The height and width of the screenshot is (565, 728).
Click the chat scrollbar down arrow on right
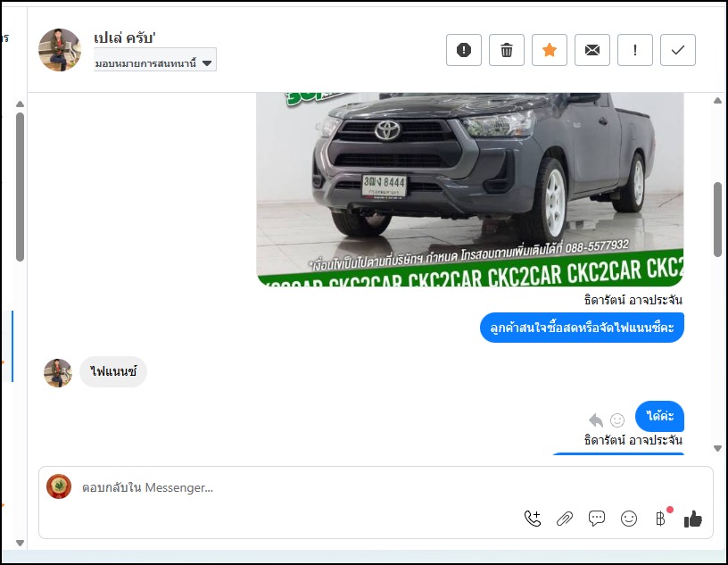point(718,448)
